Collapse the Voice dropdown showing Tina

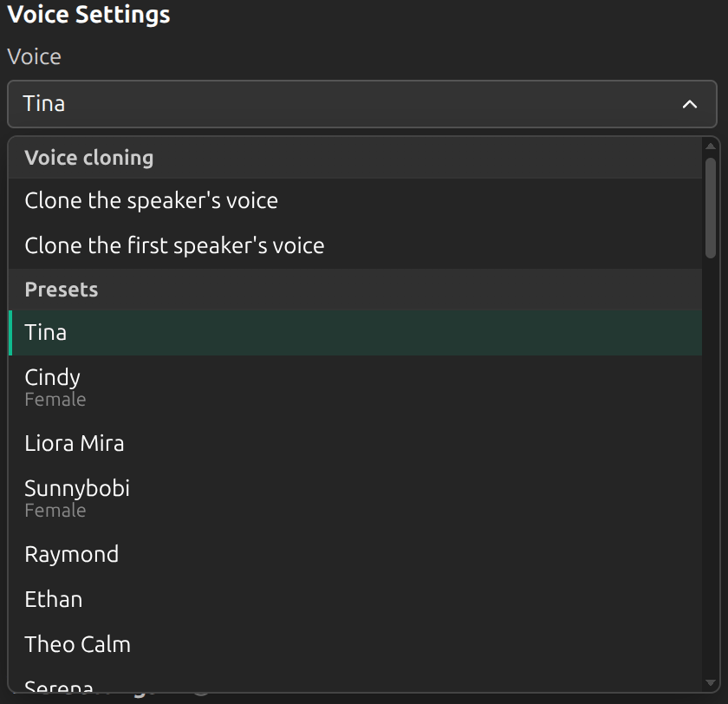[362, 104]
